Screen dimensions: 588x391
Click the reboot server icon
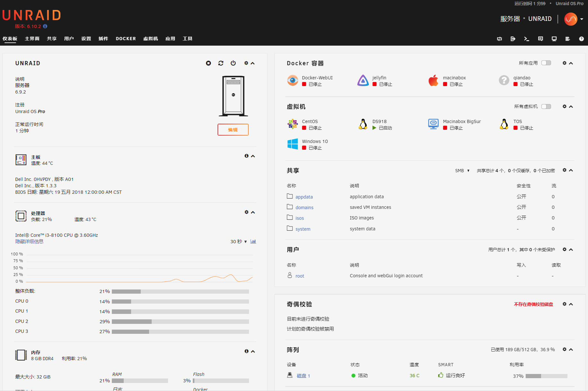pos(221,63)
